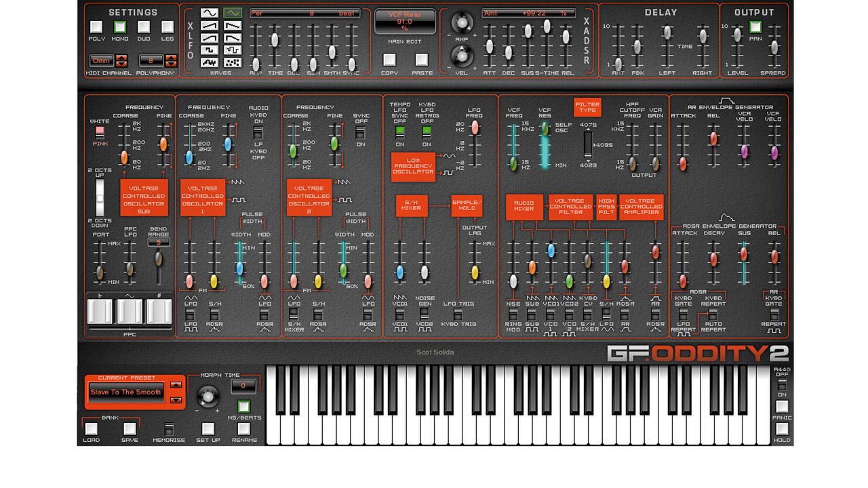Click the bank Save button

coord(130,428)
